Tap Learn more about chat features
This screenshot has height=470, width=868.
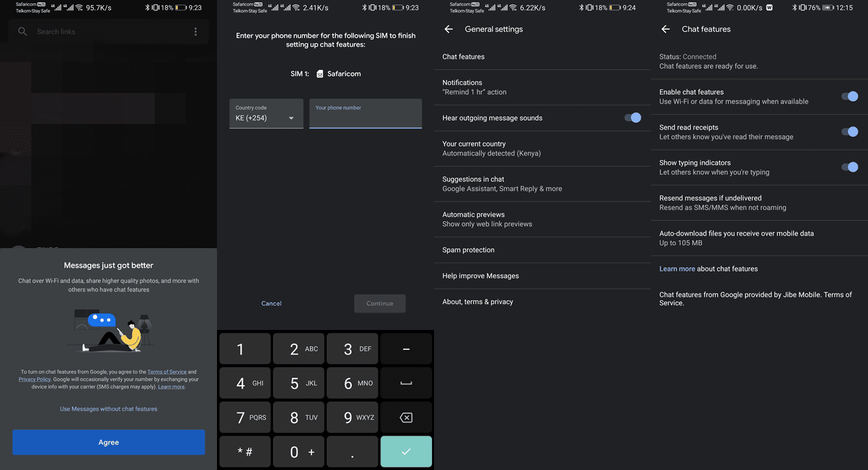coord(677,268)
